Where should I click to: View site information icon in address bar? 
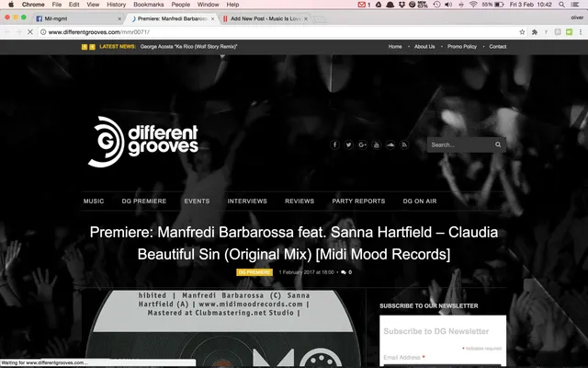pyautogui.click(x=43, y=32)
